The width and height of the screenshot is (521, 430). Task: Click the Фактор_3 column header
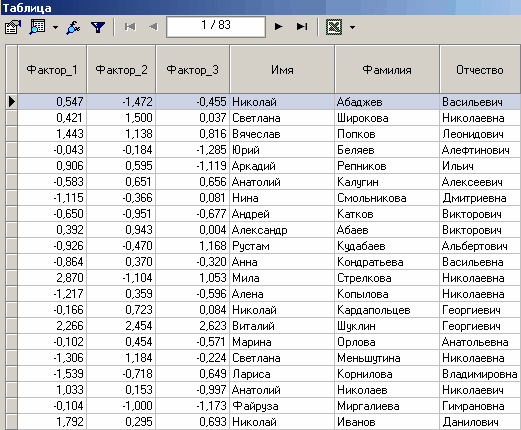point(193,69)
